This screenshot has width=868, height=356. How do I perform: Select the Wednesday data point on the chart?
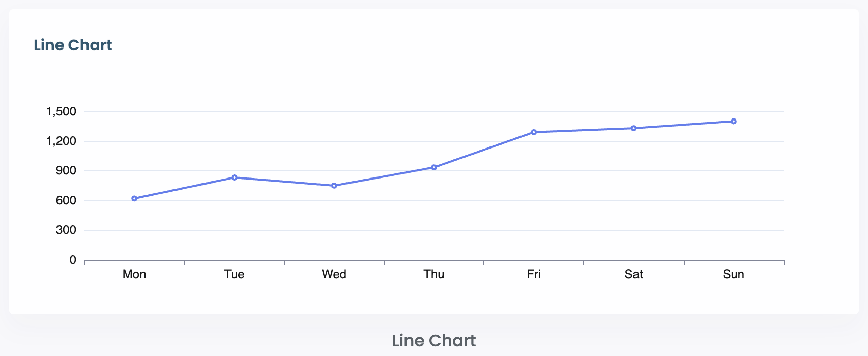pyautogui.click(x=334, y=186)
